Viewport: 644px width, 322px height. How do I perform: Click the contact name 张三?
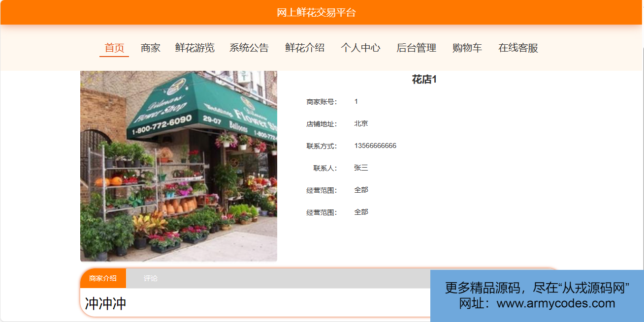361,168
